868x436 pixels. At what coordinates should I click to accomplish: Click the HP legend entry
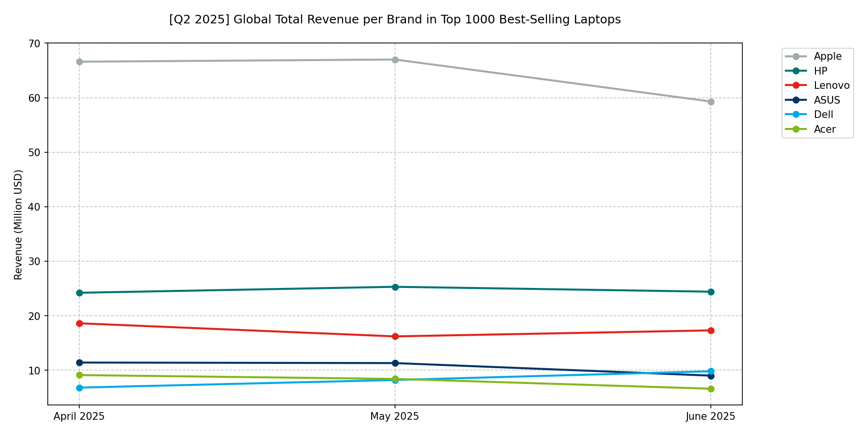click(806, 71)
